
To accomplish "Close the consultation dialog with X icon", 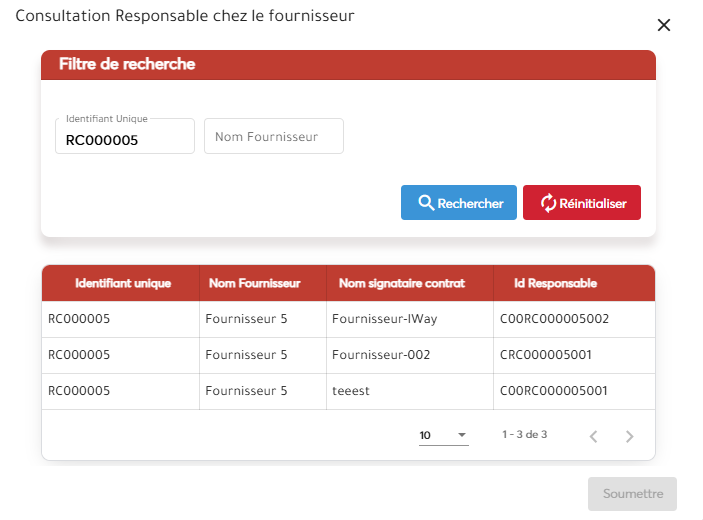I will click(x=664, y=25).
